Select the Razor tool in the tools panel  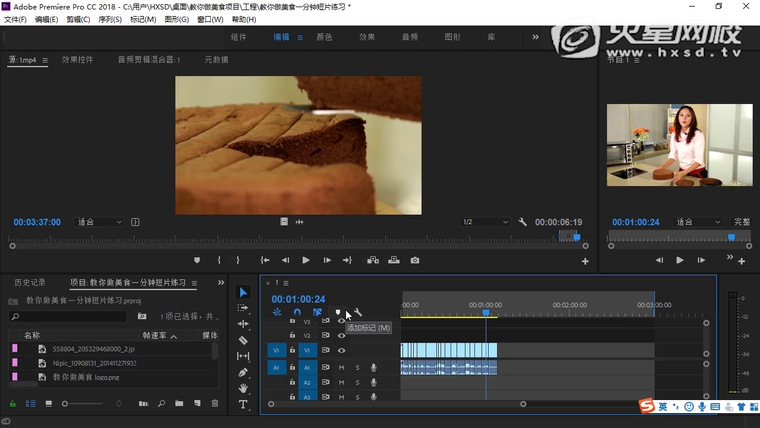[x=243, y=340]
